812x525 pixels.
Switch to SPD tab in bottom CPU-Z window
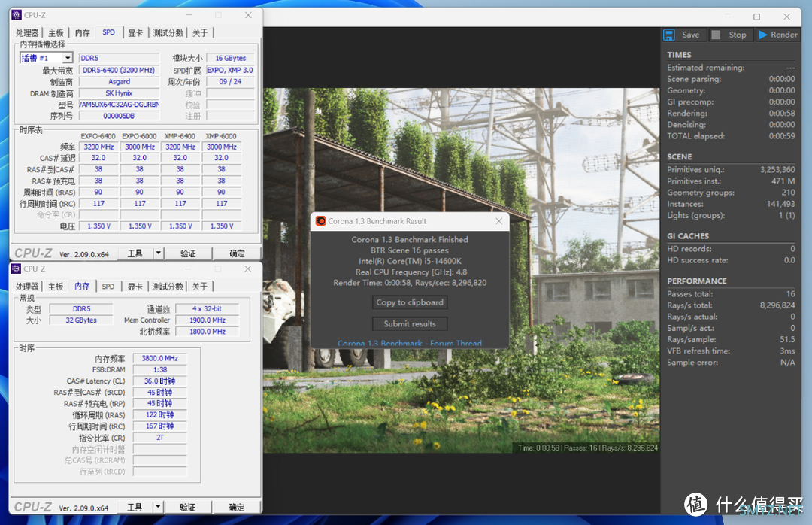pyautogui.click(x=108, y=286)
